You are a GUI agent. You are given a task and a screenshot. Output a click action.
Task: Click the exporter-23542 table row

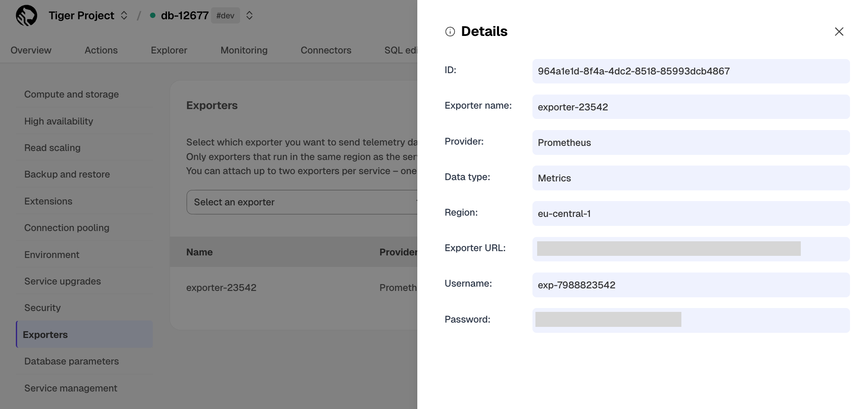click(221, 287)
